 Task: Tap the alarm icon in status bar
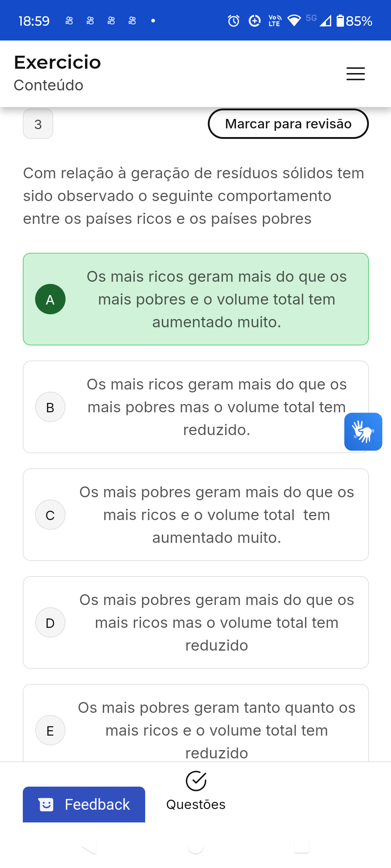(x=234, y=21)
